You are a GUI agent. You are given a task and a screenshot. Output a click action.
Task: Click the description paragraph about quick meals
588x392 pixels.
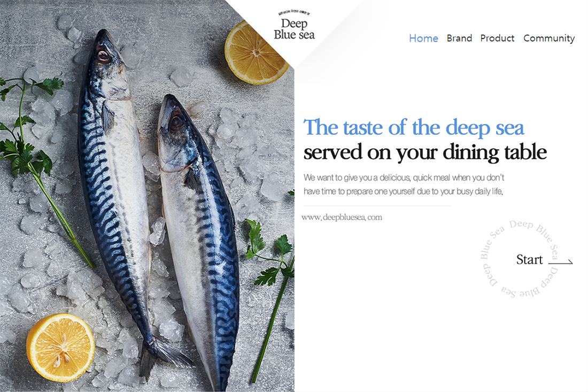(x=404, y=184)
